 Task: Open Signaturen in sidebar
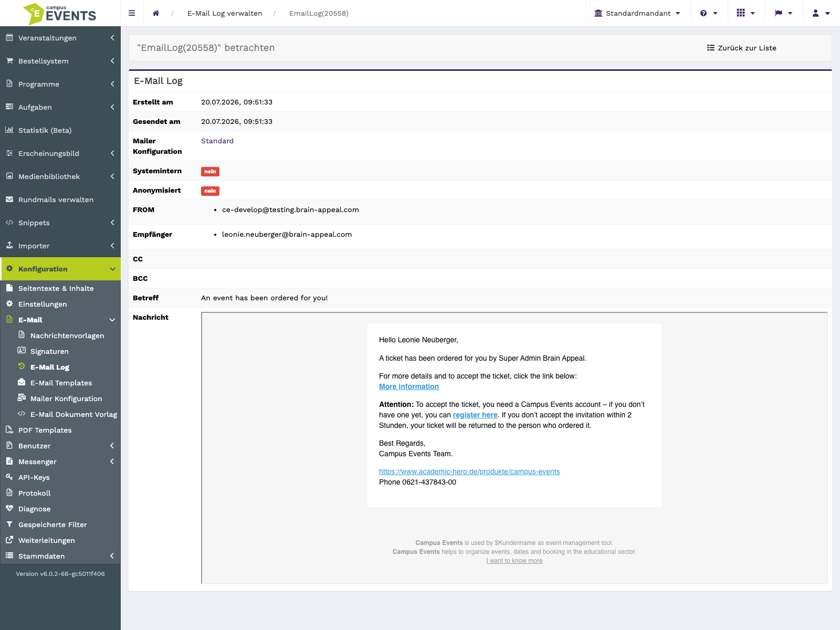click(x=49, y=351)
